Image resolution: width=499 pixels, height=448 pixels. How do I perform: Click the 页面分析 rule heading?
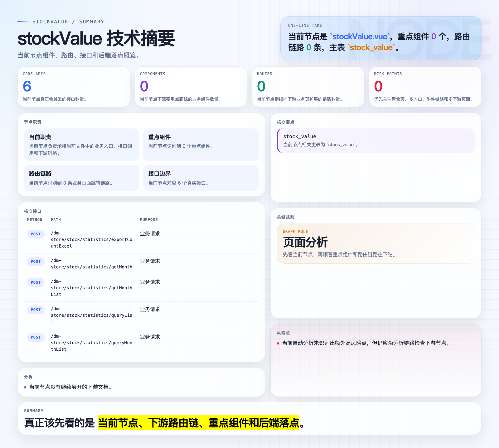[x=305, y=242]
